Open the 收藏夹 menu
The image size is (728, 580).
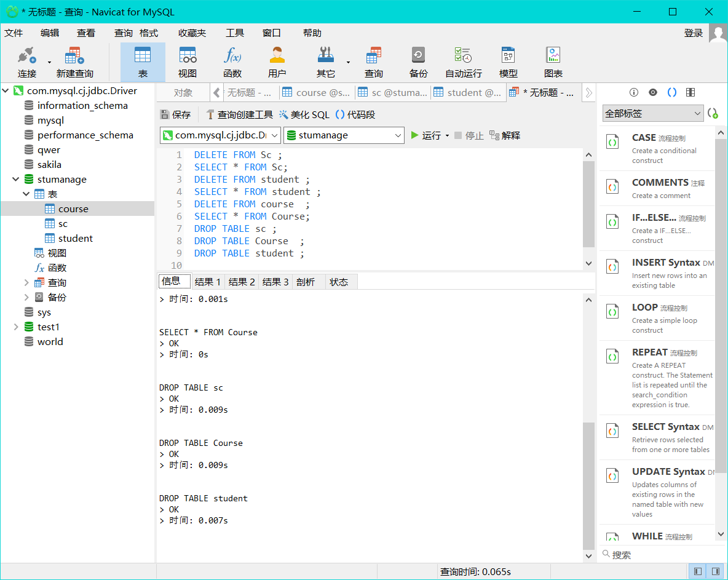tap(192, 33)
